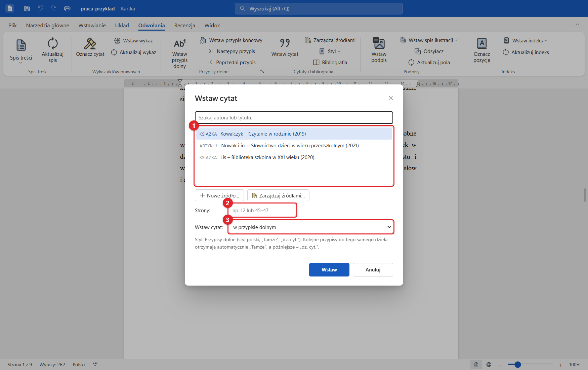The height and width of the screenshot is (370, 588).
Task: Click Wstaw przypis końcowy
Action: tap(231, 40)
